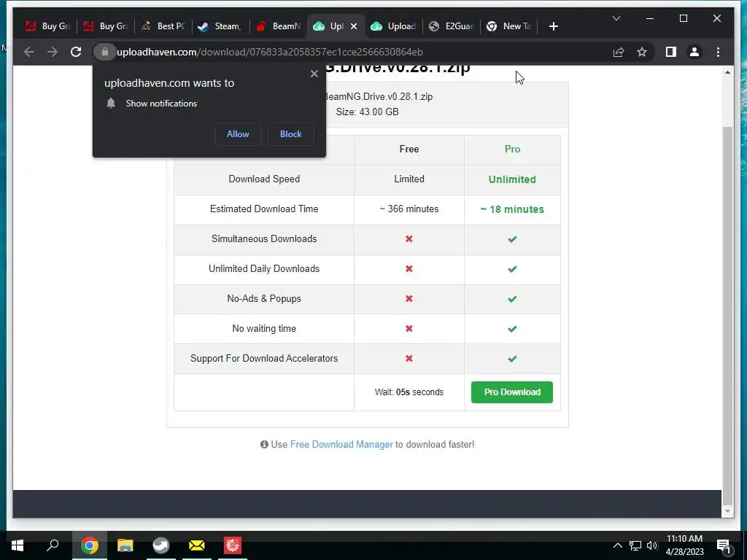Switch to E2Guardian tab

[x=451, y=26]
